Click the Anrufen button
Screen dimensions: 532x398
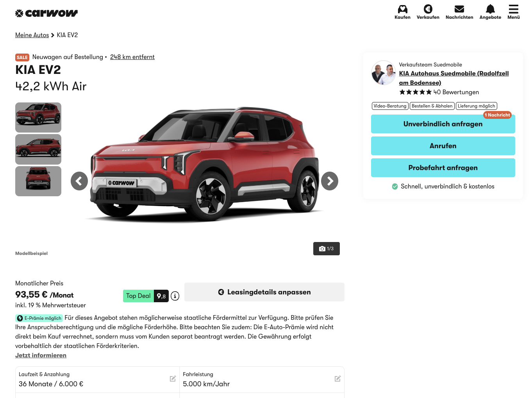(443, 146)
